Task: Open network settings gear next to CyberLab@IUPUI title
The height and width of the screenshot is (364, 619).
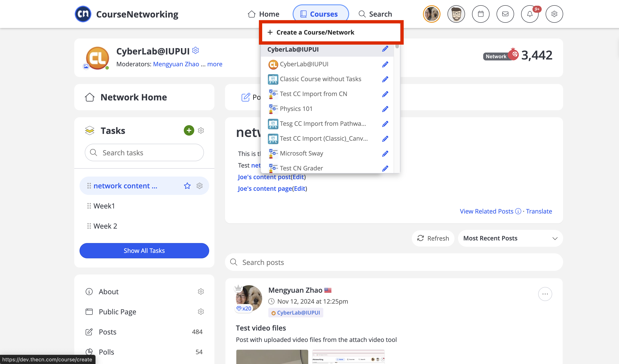Action: (195, 50)
